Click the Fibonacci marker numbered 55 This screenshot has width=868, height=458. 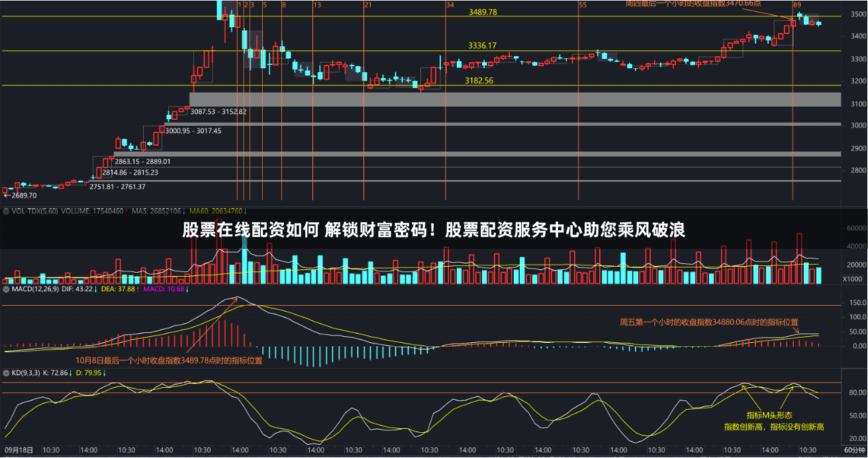(x=582, y=4)
